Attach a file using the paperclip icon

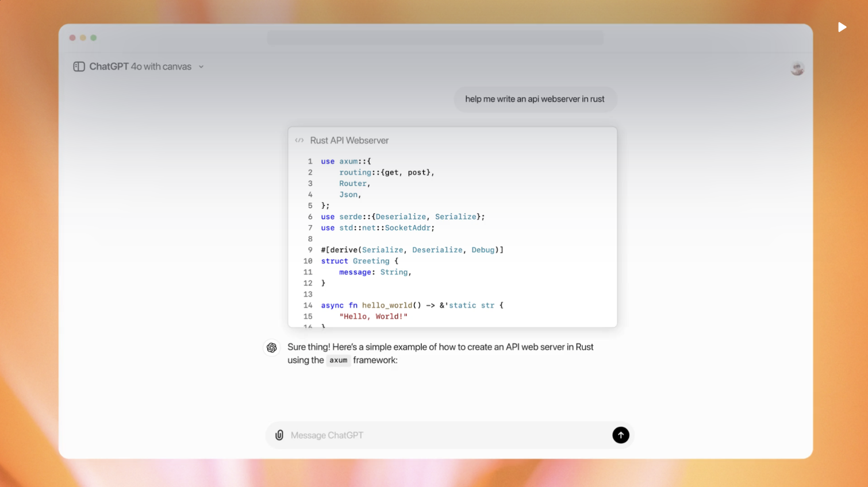pos(279,435)
